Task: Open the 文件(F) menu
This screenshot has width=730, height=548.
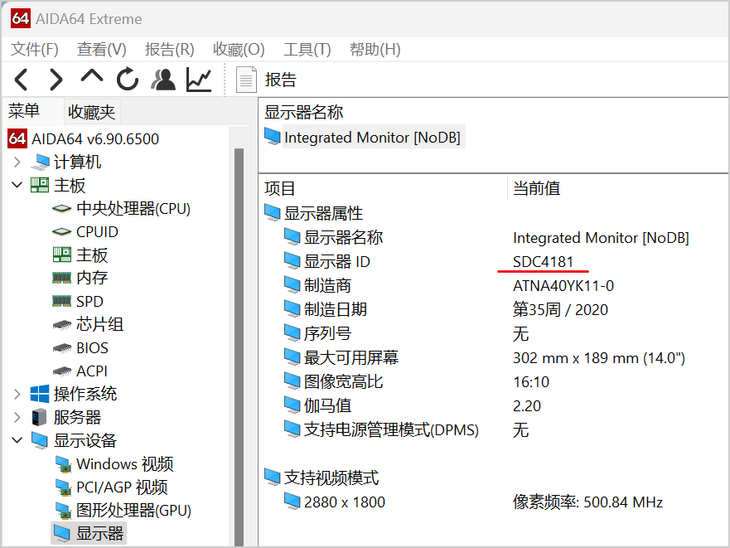Action: tap(34, 49)
